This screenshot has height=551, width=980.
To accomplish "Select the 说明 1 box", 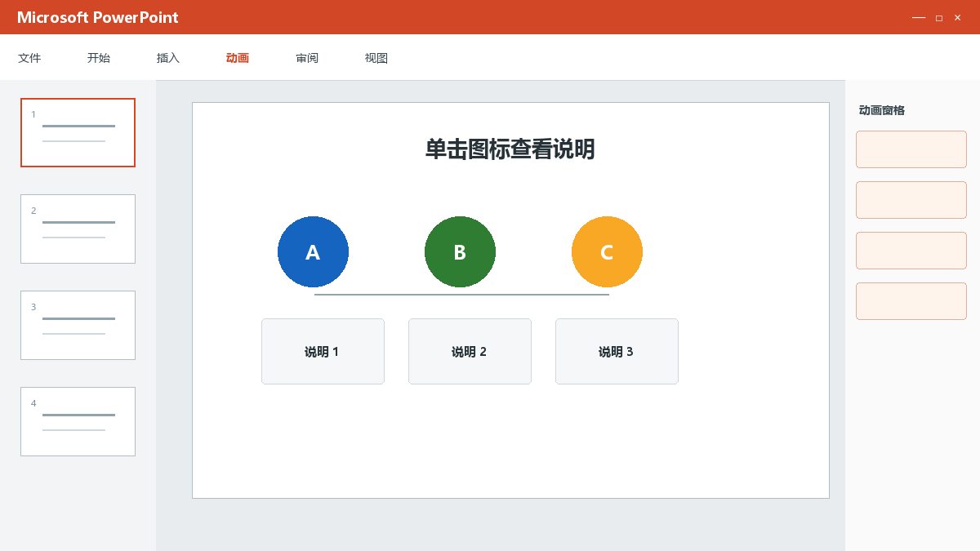I will tap(323, 351).
